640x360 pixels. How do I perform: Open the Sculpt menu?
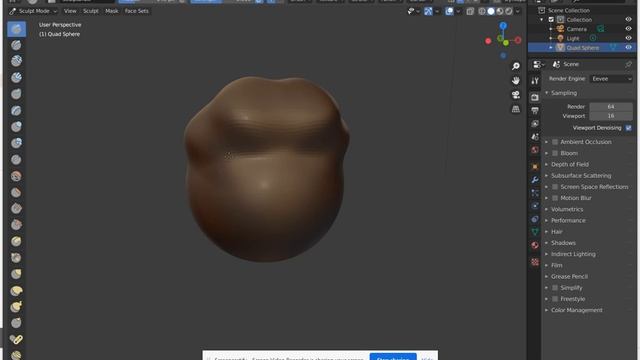[91, 11]
